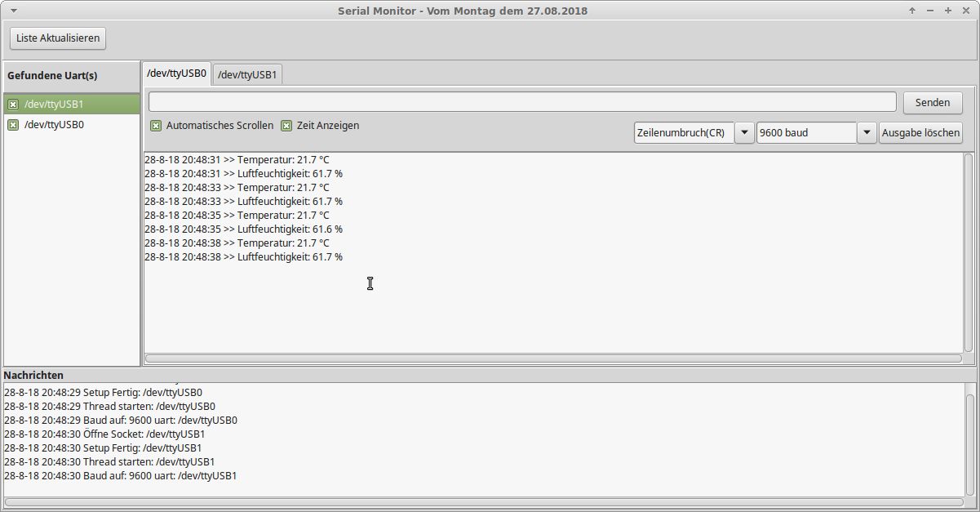
Task: Click the serial output vertical scrollbar
Action: coord(969,252)
